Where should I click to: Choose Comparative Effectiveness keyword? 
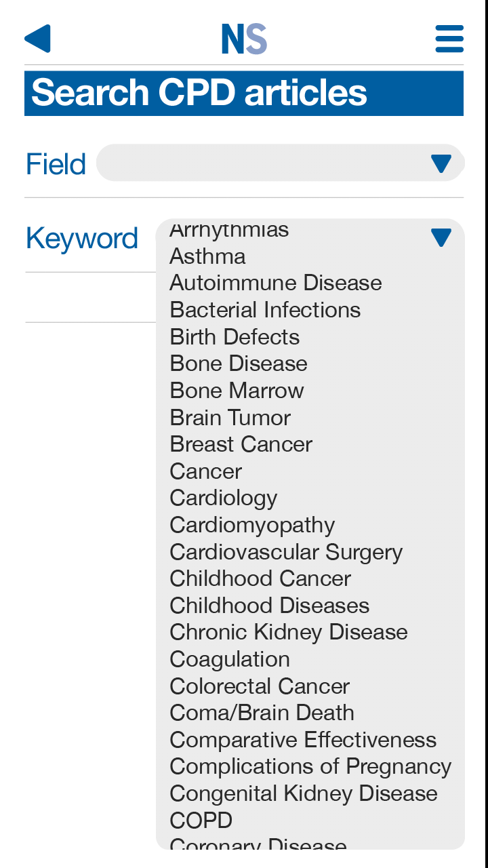(x=302, y=740)
